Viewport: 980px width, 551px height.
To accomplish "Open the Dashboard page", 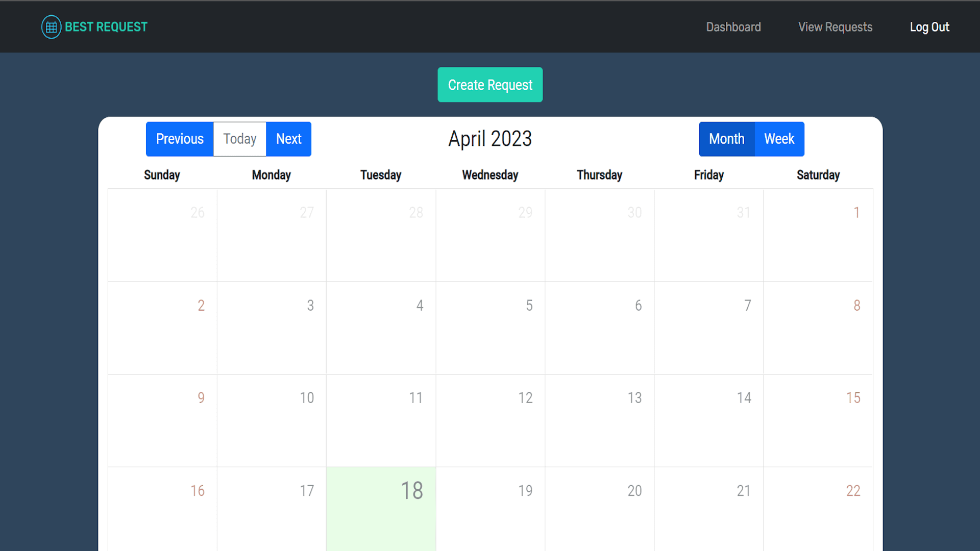I will 733,27.
